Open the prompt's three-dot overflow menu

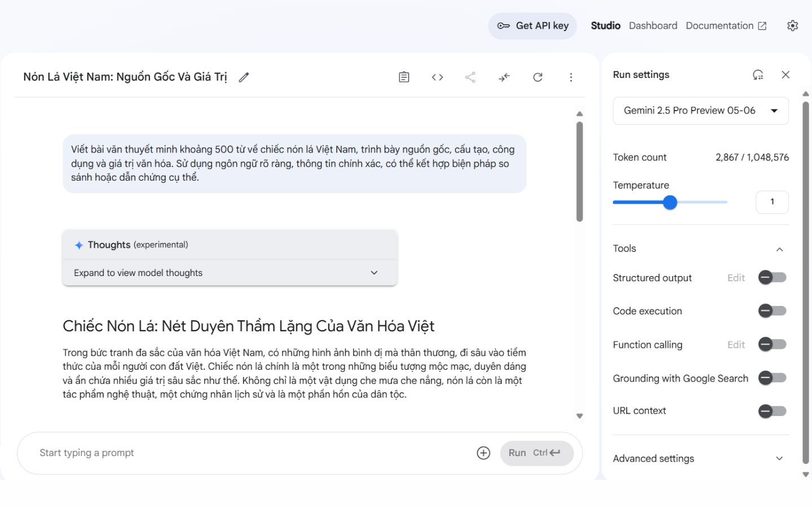point(571,77)
